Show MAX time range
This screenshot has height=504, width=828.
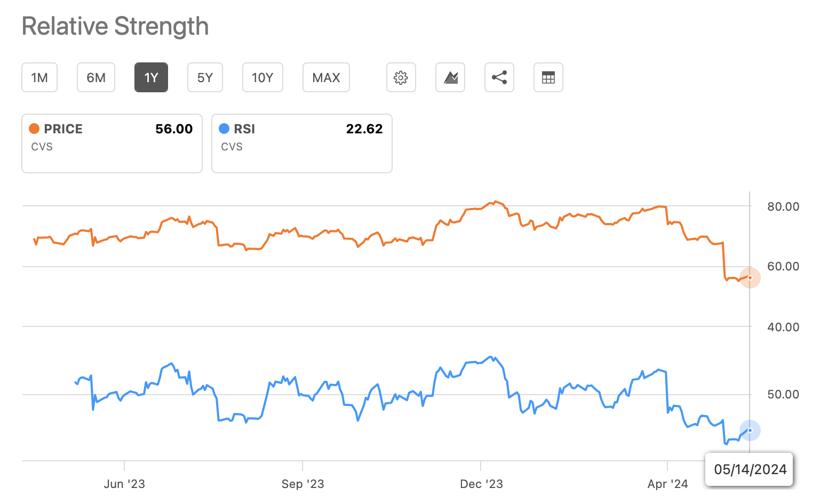click(x=326, y=77)
